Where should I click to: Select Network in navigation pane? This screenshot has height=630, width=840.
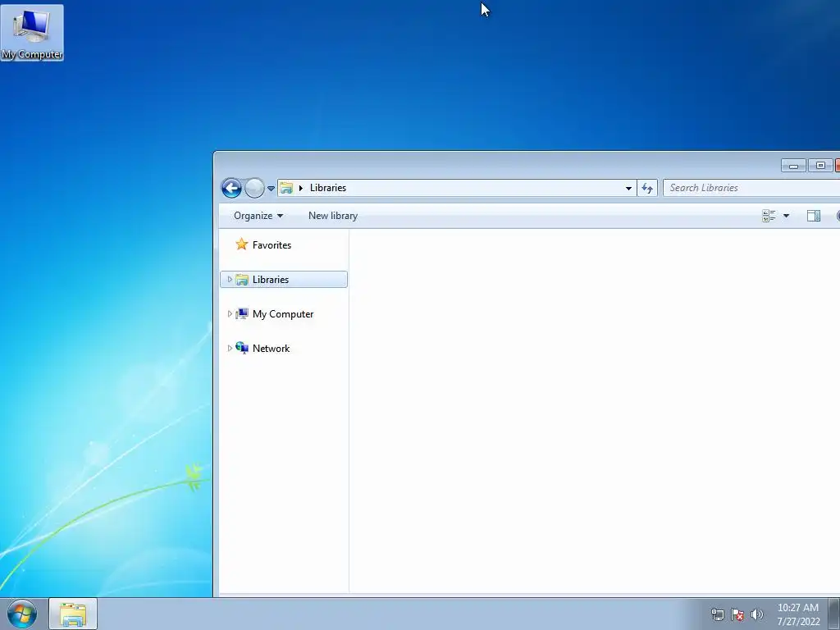click(271, 348)
